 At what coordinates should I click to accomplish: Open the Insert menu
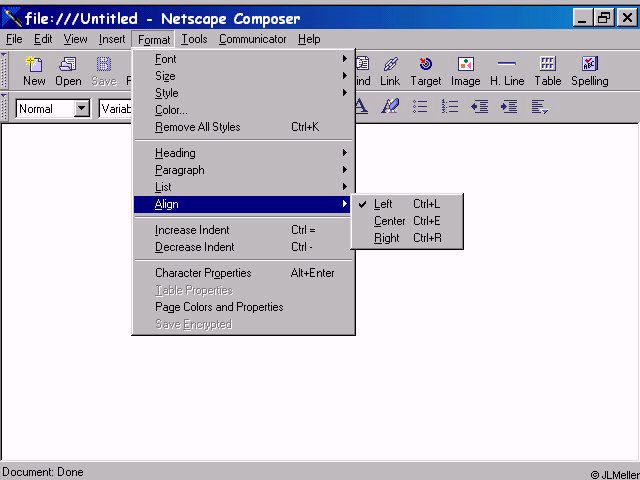[112, 39]
